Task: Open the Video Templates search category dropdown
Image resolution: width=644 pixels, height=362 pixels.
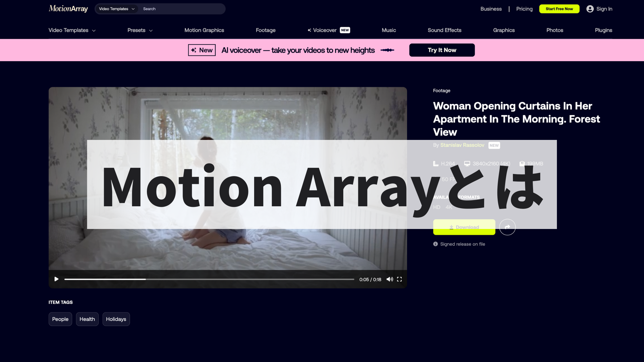Action: [x=116, y=9]
